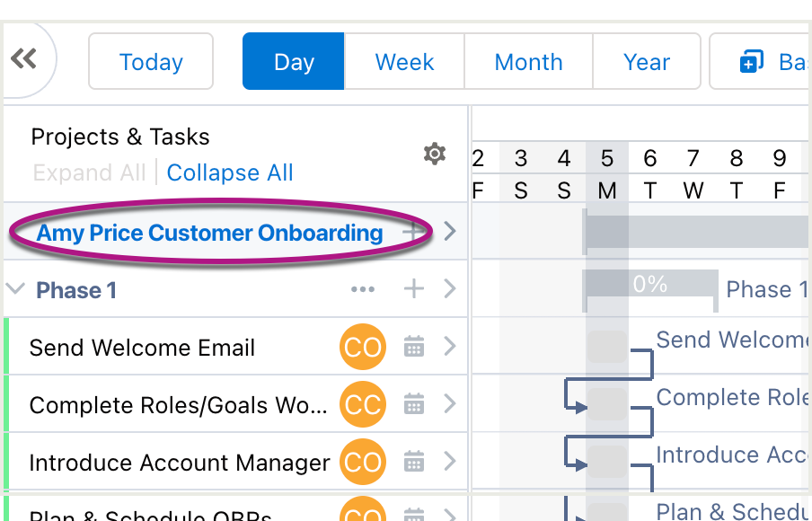Open calendar icon for Send Welcome Email
The image size is (812, 521).
pyautogui.click(x=414, y=346)
